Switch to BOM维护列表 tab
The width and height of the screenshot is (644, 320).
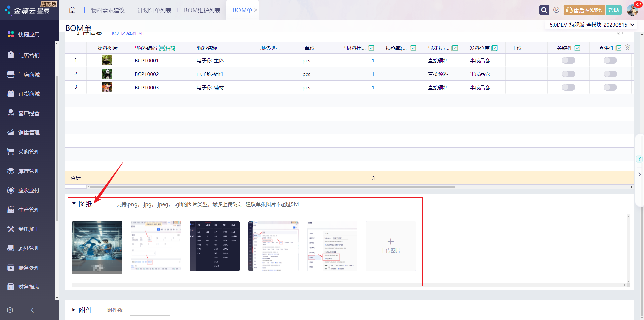pos(202,10)
